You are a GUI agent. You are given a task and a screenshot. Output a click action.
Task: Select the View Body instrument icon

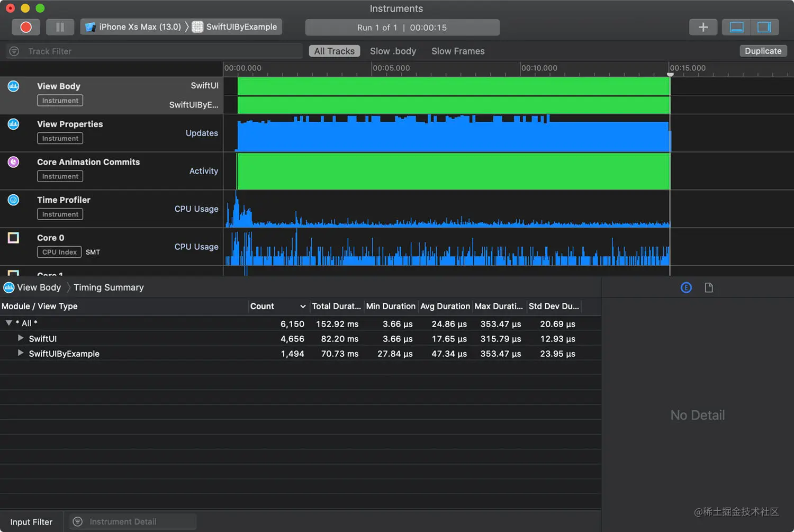tap(13, 86)
